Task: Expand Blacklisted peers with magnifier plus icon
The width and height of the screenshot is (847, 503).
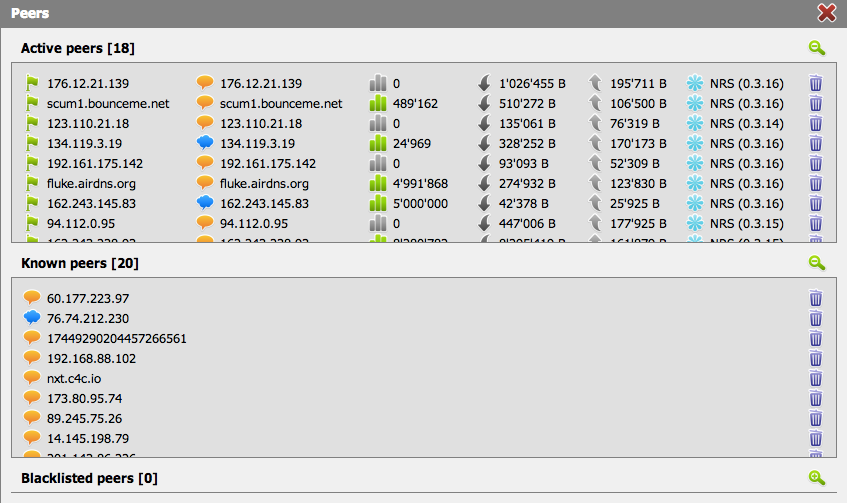Action: (x=817, y=478)
